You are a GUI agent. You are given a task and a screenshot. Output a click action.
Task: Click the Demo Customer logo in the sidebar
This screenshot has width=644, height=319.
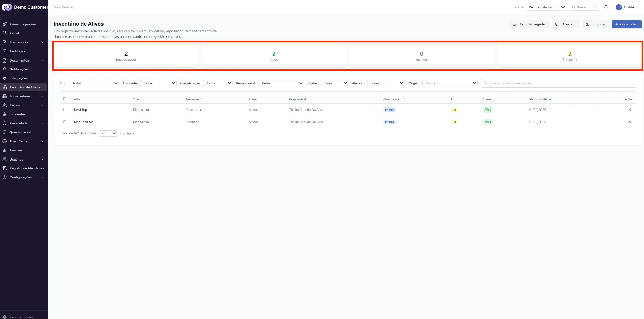(7, 7)
